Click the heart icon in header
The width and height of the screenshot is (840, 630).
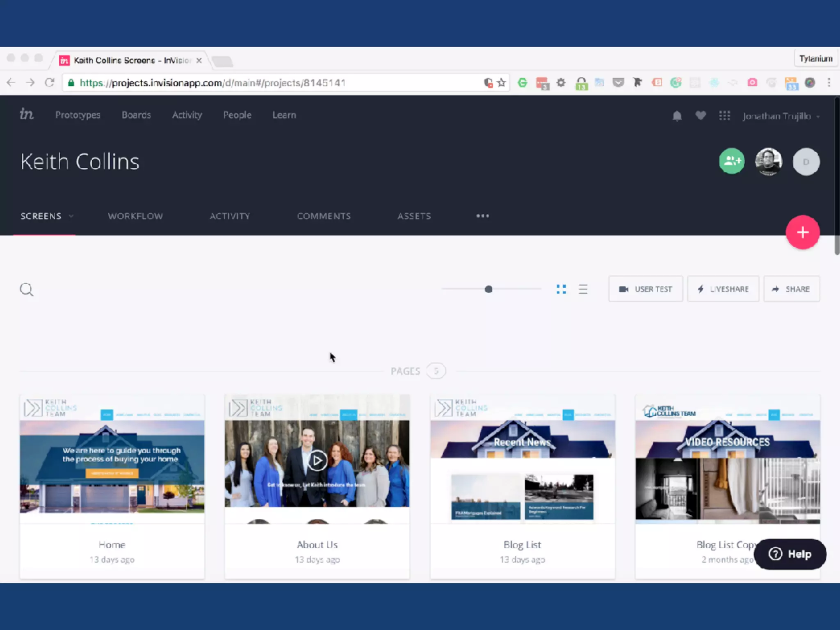pos(701,116)
